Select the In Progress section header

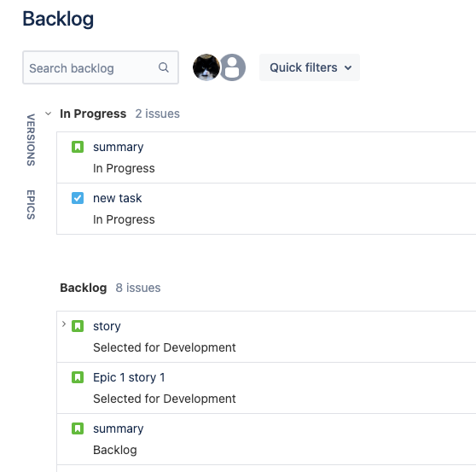[93, 114]
